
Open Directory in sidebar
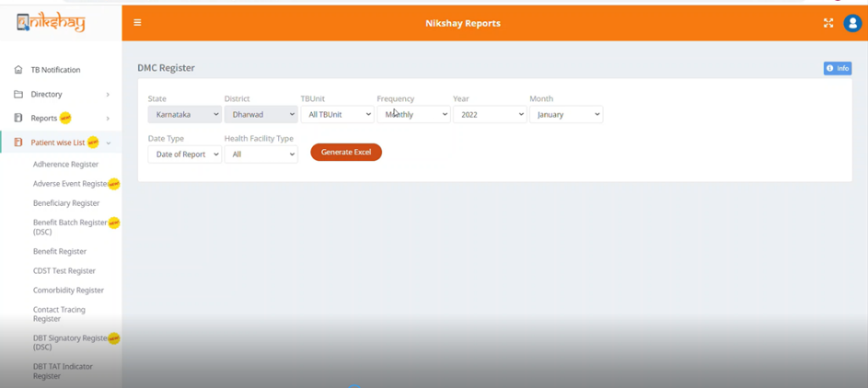tap(47, 94)
